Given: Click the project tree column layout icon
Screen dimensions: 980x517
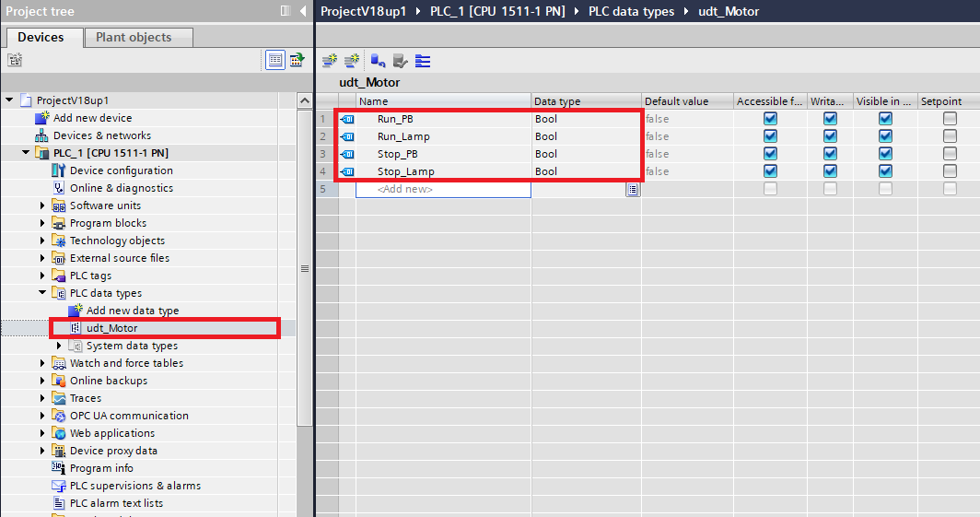Looking at the screenshot, I should pos(286,11).
